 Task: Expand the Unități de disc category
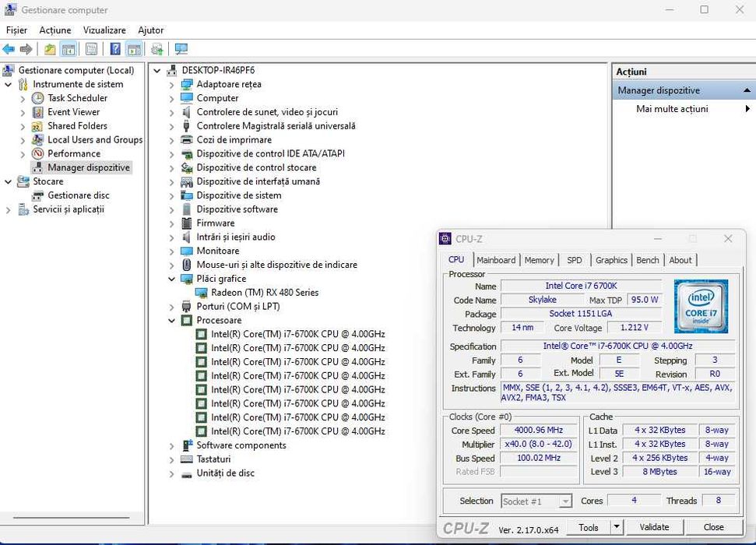click(x=171, y=474)
